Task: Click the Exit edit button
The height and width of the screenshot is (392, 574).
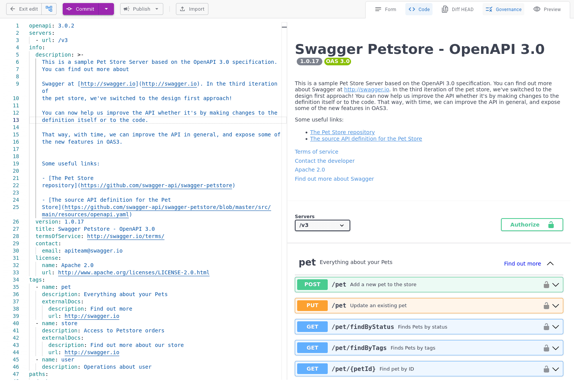Action: tap(24, 9)
